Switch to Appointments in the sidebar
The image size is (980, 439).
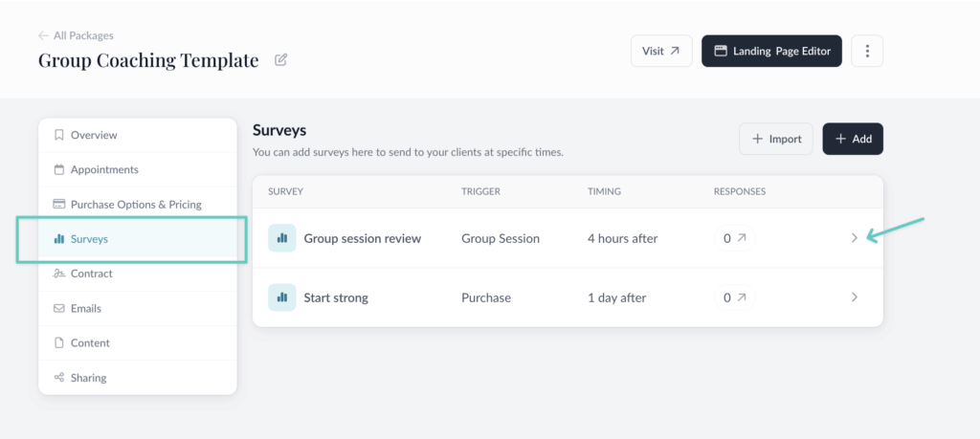103,169
